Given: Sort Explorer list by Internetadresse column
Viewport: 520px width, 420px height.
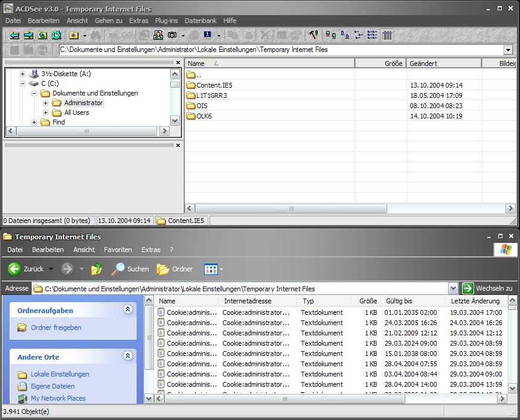Looking at the screenshot, I should point(258,301).
